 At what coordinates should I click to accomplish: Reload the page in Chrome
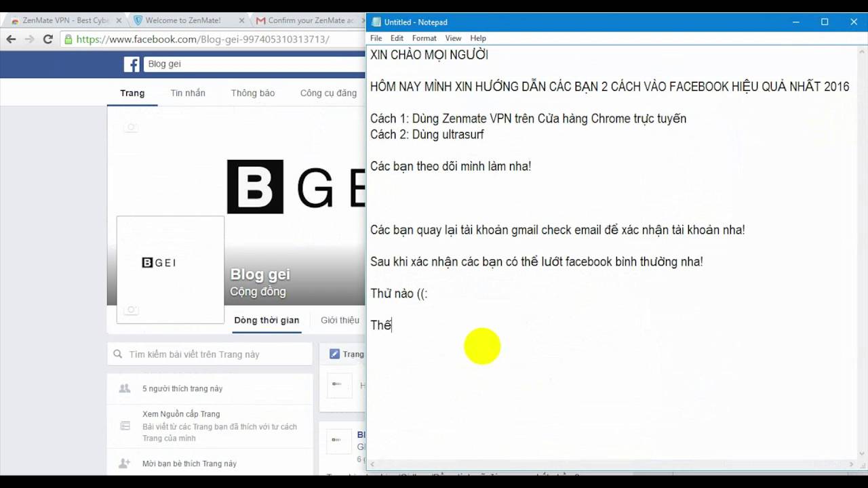(x=47, y=39)
